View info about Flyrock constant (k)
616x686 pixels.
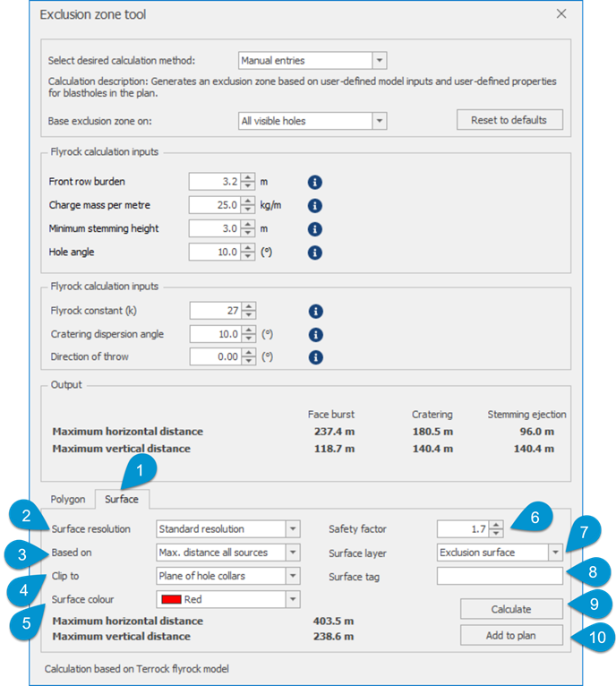(x=315, y=311)
